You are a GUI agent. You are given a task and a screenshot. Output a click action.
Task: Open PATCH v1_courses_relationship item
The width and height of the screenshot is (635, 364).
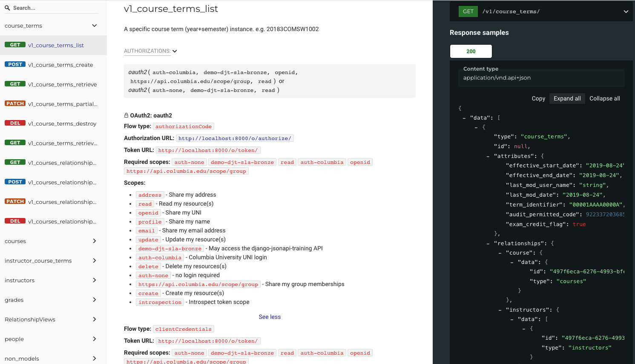53,202
